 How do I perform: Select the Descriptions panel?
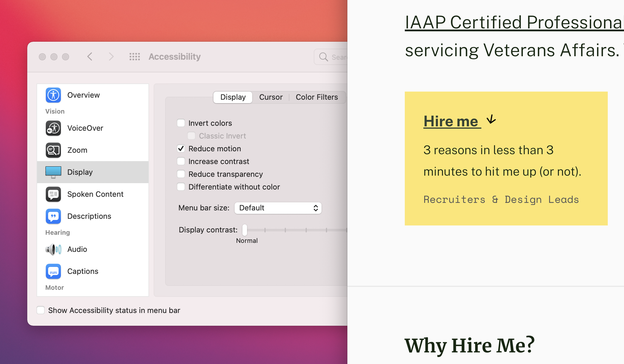pos(89,216)
